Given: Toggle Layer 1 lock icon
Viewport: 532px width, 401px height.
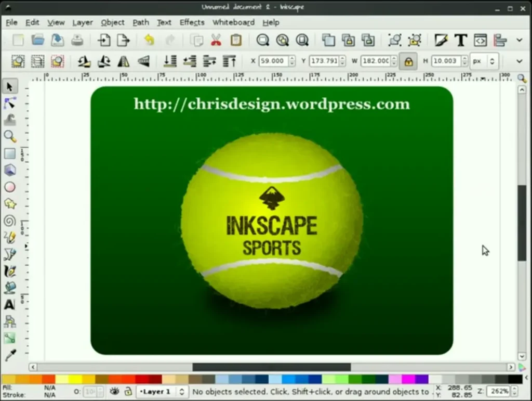Looking at the screenshot, I should tap(128, 392).
